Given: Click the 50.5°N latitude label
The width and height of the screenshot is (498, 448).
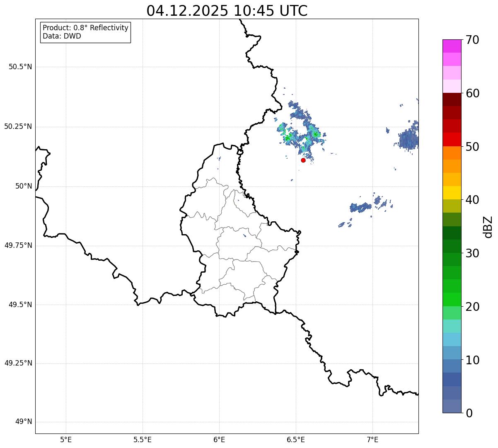Looking at the screenshot, I should [x=20, y=67].
